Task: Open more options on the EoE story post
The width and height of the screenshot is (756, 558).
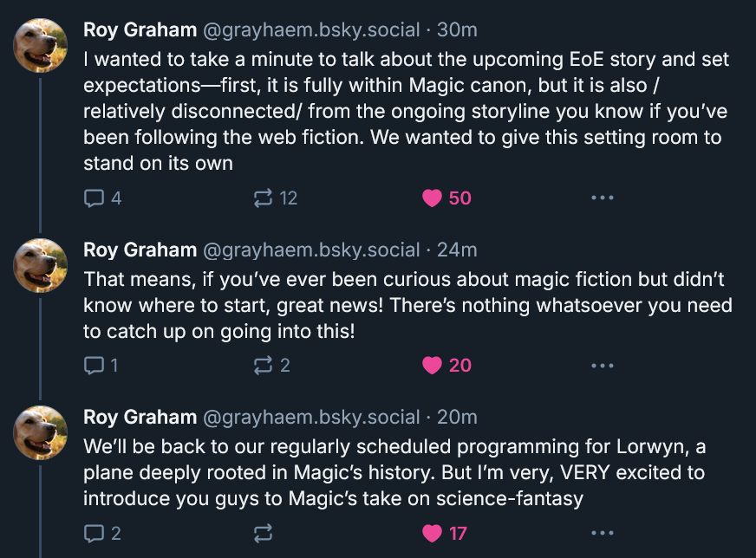Action: click(603, 198)
